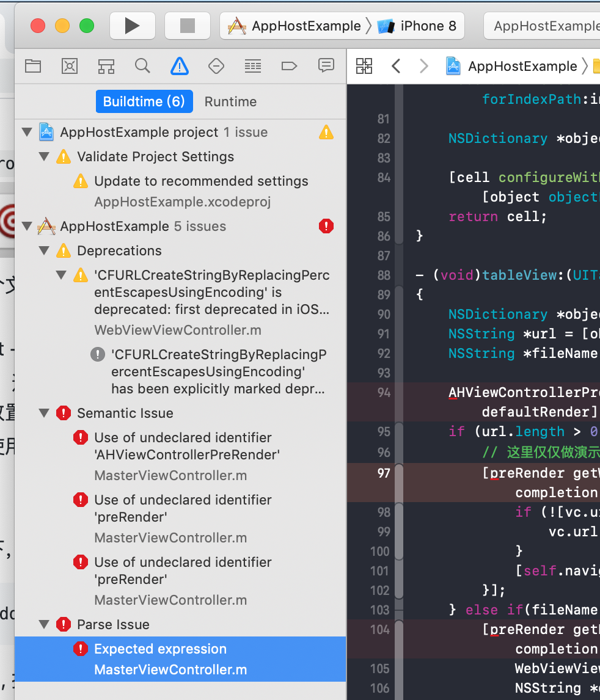The width and height of the screenshot is (600, 700).
Task: Open the Find navigator magnifier
Action: 142,66
